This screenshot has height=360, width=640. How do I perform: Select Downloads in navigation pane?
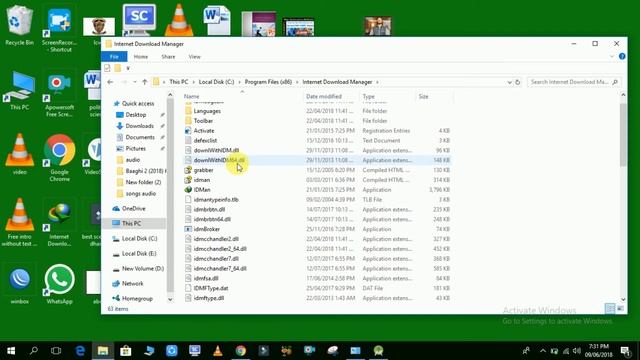pyautogui.click(x=139, y=126)
